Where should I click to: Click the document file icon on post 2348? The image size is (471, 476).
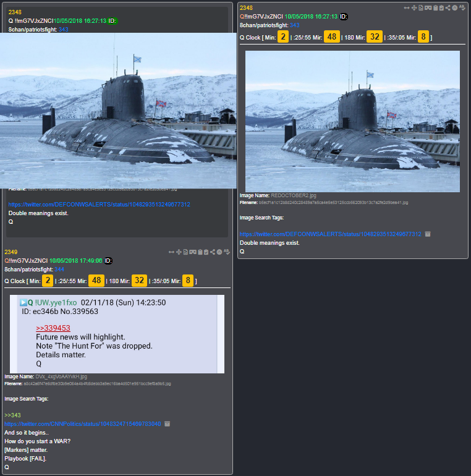tap(421, 8)
